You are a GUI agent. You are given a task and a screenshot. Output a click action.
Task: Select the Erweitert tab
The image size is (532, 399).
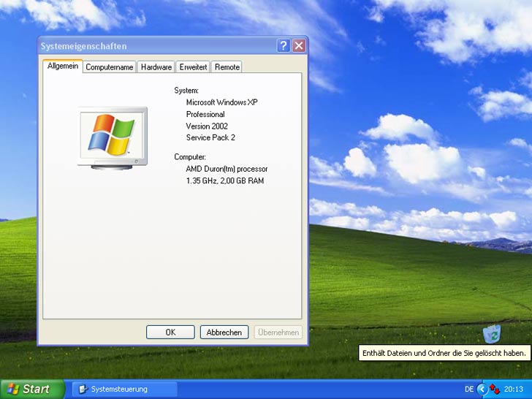coord(193,66)
